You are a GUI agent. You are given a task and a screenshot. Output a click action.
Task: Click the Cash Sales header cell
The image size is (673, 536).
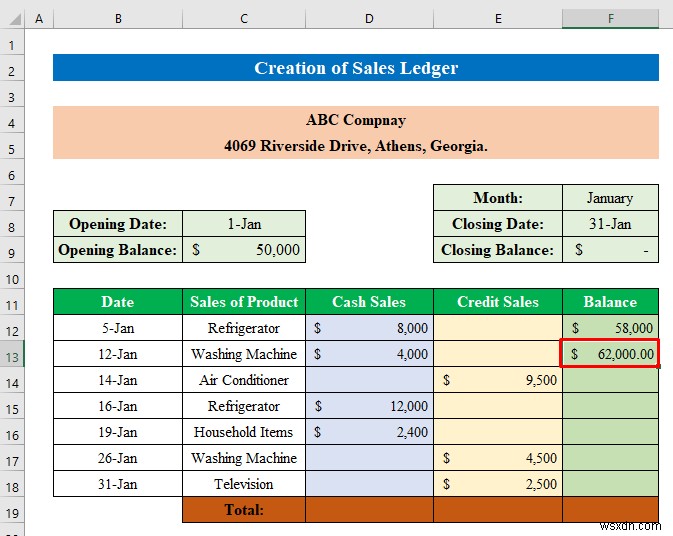[369, 302]
